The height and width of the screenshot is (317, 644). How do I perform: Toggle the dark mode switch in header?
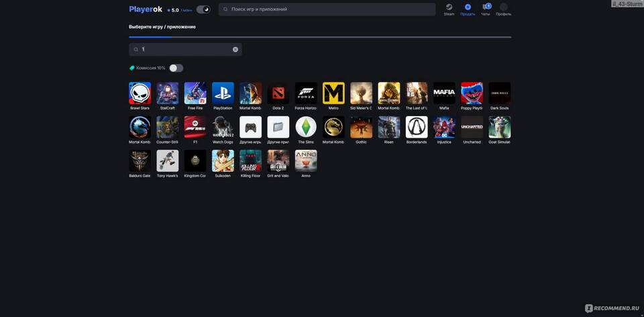203,9
